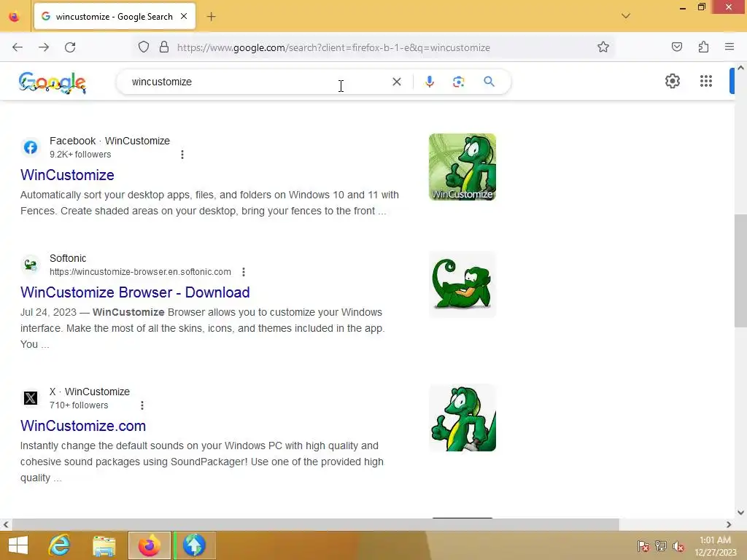
Task: Bookmark this page with the star
Action: click(603, 47)
